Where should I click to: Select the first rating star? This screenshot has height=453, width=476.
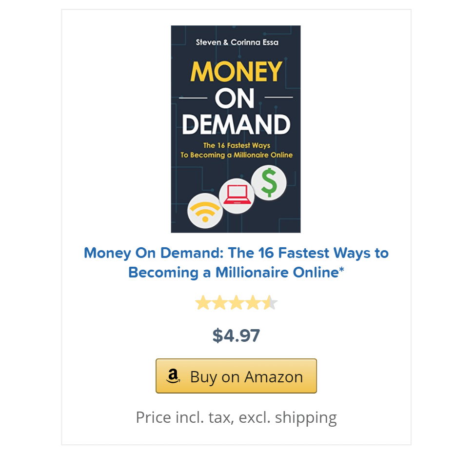[x=203, y=302]
